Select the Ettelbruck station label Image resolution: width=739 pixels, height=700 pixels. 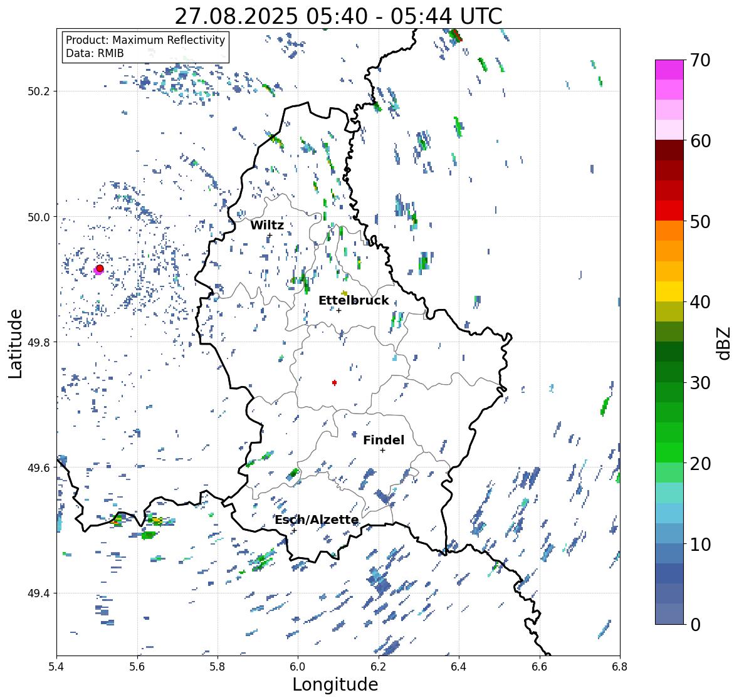pyautogui.click(x=354, y=300)
